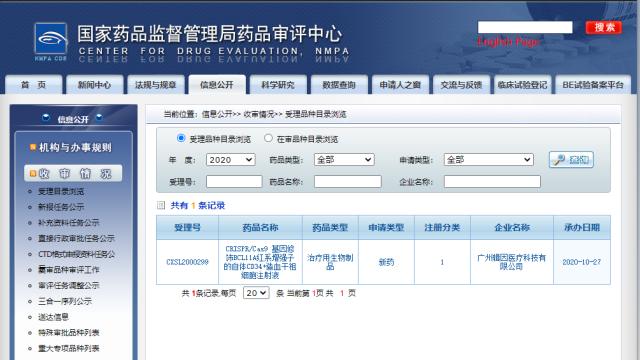The width and height of the screenshot is (640, 360).
Task: Open the 药品类型 dropdown
Action: (x=344, y=160)
